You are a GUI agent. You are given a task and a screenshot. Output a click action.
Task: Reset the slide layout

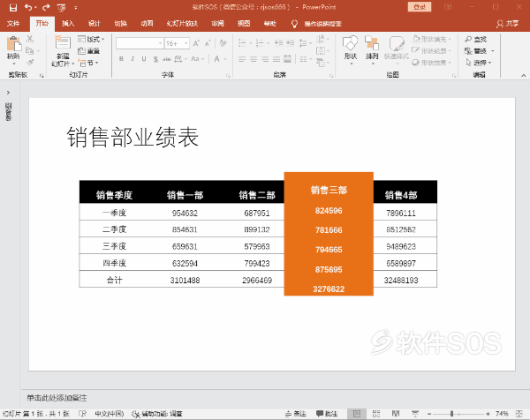coord(88,51)
